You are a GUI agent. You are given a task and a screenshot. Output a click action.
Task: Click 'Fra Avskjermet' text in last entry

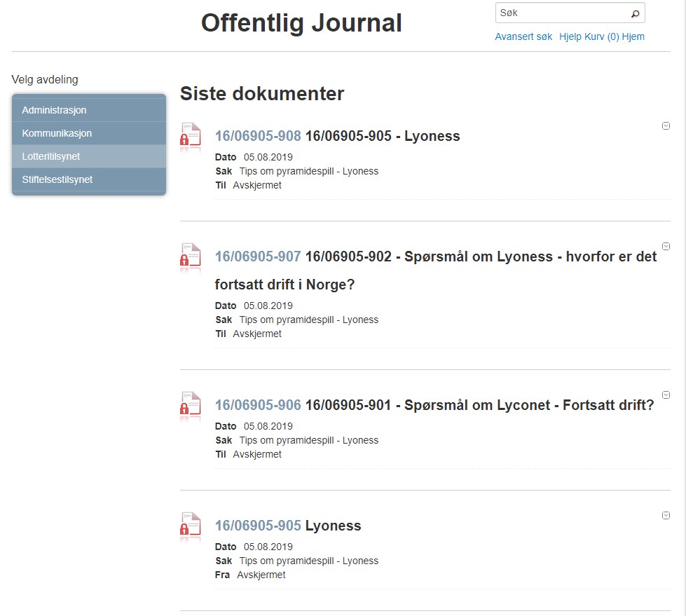click(250, 575)
